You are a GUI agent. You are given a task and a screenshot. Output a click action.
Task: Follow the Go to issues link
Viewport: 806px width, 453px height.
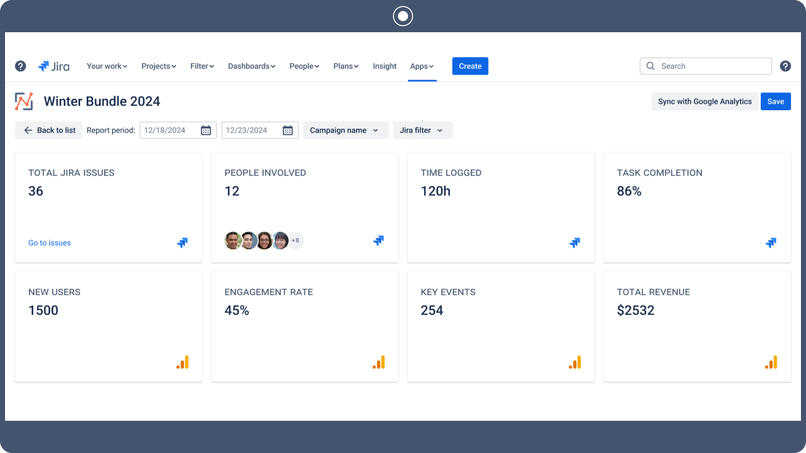(49, 243)
